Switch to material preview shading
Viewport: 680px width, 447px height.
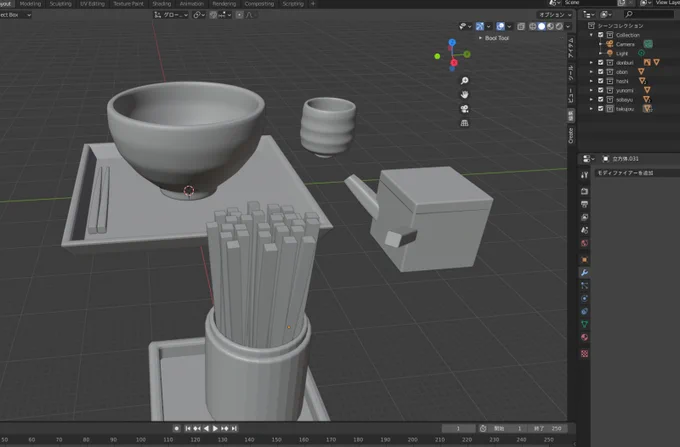pos(550,26)
